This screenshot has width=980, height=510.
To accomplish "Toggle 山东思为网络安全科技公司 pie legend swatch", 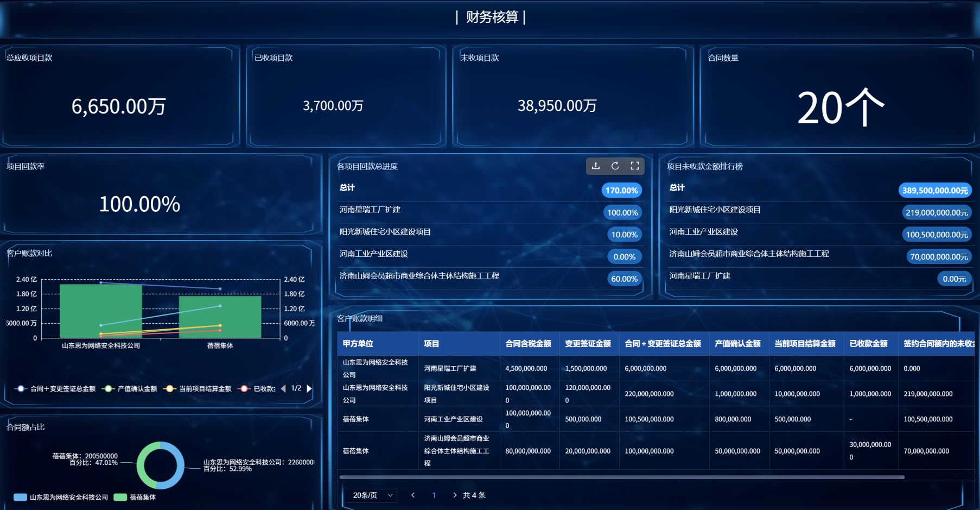I will [21, 498].
